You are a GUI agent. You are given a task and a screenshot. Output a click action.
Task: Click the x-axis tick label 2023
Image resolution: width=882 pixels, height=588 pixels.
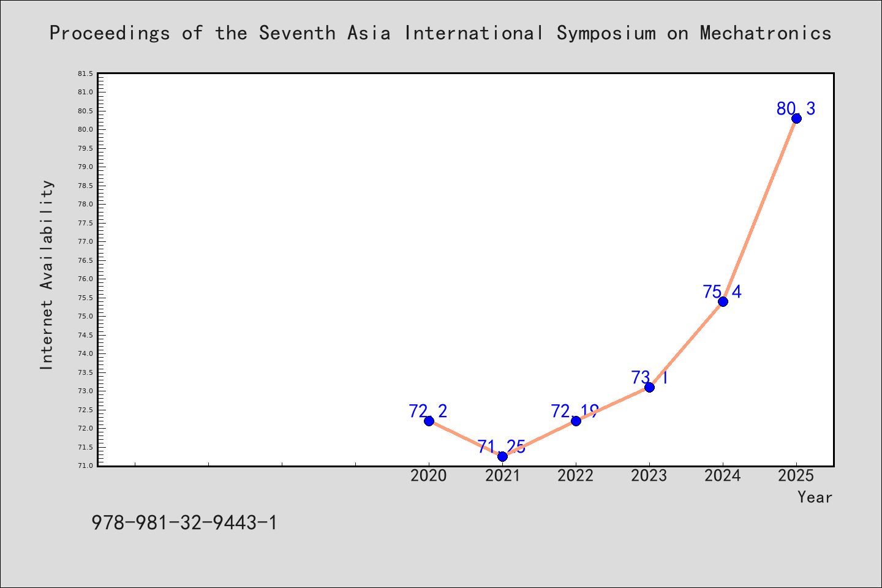click(x=649, y=475)
